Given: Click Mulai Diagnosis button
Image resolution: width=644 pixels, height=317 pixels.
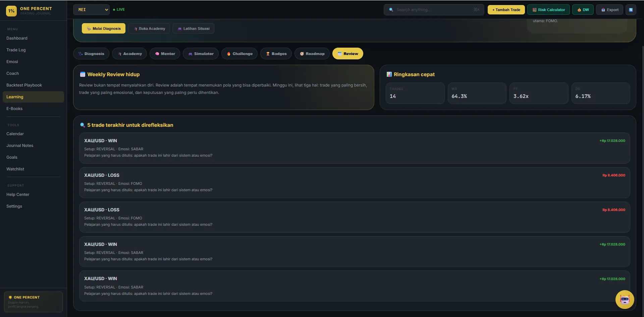Looking at the screenshot, I should [x=104, y=29].
